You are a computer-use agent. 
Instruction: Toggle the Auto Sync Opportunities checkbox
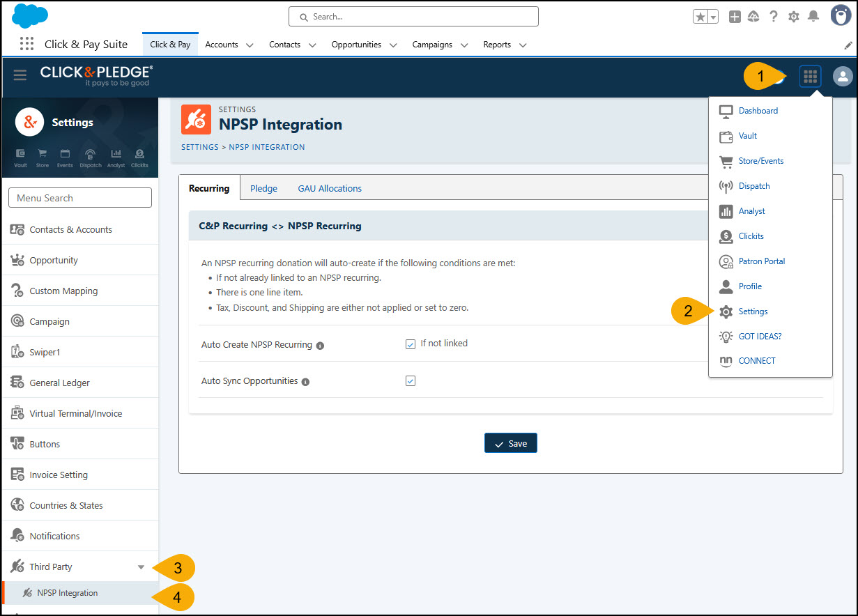(x=411, y=381)
